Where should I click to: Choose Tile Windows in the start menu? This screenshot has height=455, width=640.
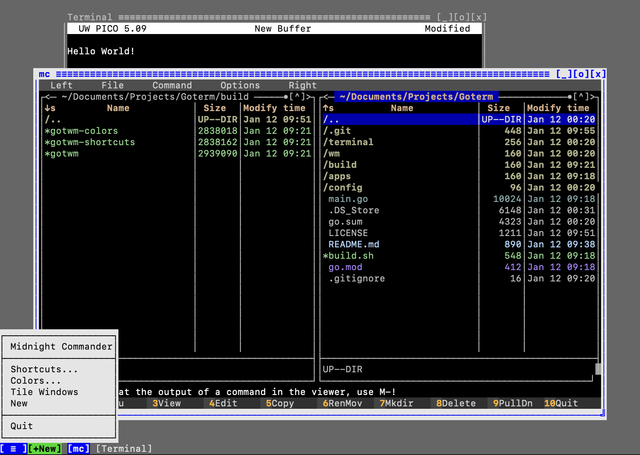pyautogui.click(x=44, y=392)
